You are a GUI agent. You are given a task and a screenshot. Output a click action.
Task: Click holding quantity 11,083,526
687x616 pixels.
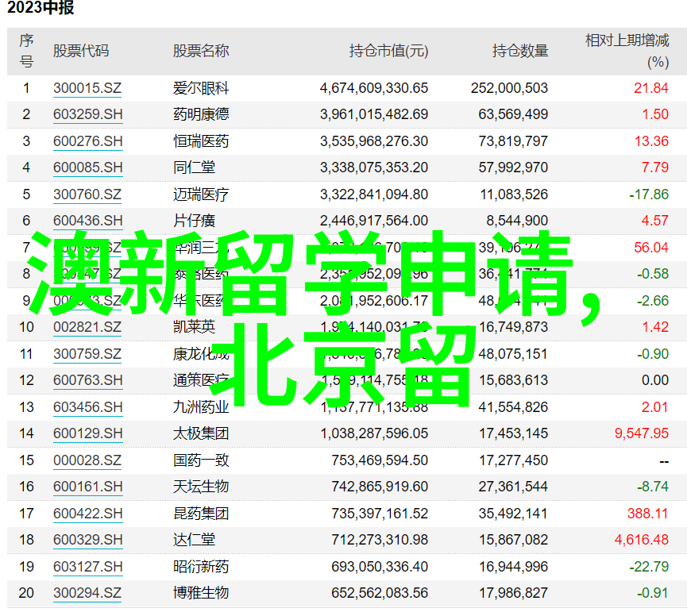point(514,194)
